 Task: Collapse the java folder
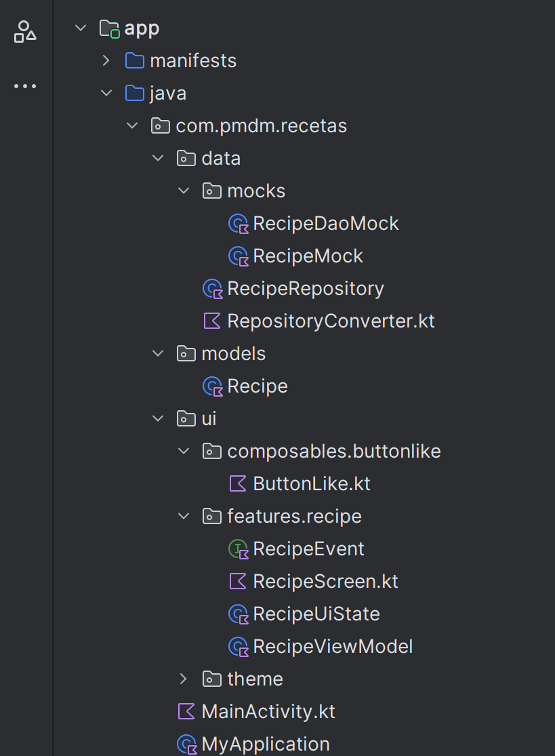(x=106, y=94)
